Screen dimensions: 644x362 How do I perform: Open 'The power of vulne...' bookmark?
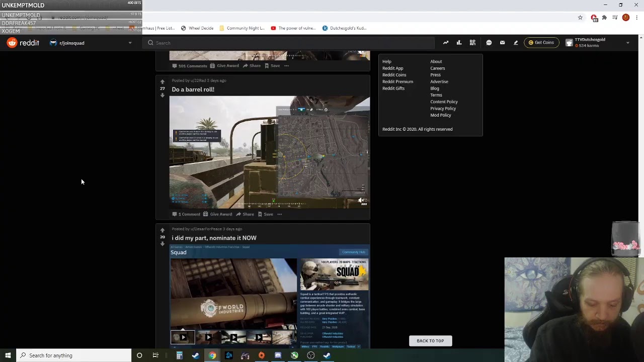tap(293, 28)
